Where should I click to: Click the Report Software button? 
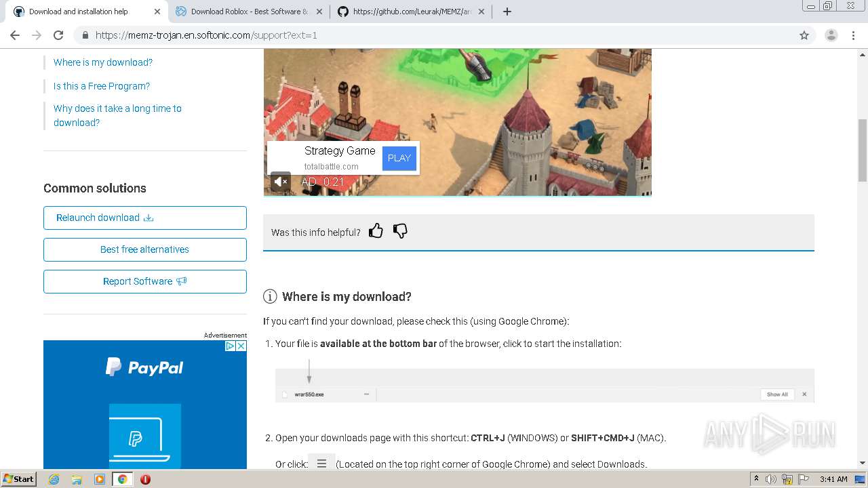pos(145,281)
